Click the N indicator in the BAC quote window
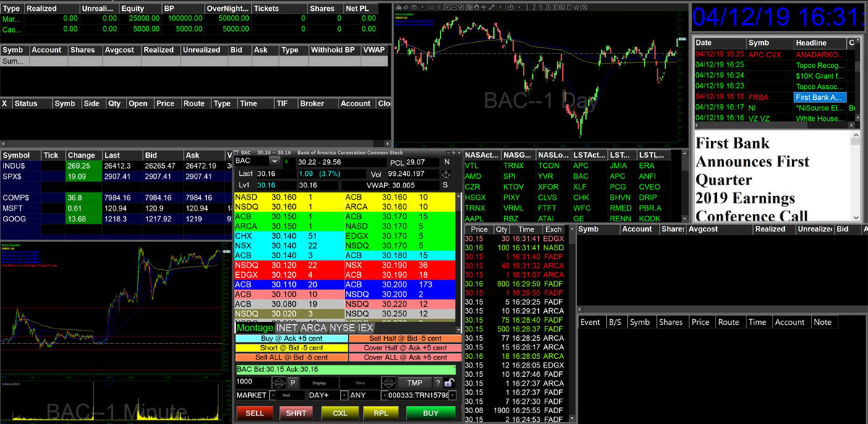Screen dimensions: 868x424 [447, 162]
